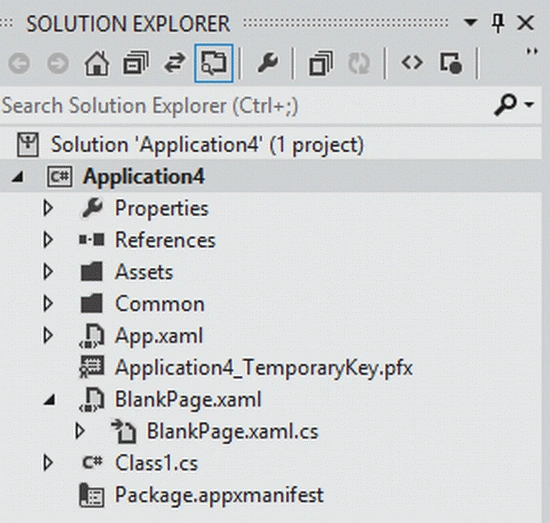Open the Solution Explorer window options dropdown

470,23
